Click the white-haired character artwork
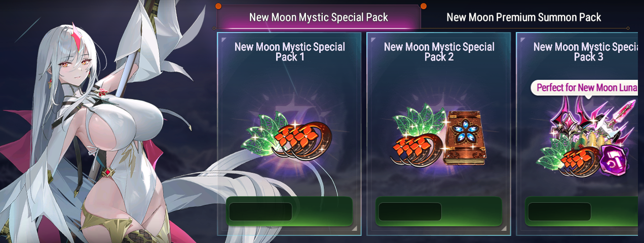 pyautogui.click(x=101, y=127)
